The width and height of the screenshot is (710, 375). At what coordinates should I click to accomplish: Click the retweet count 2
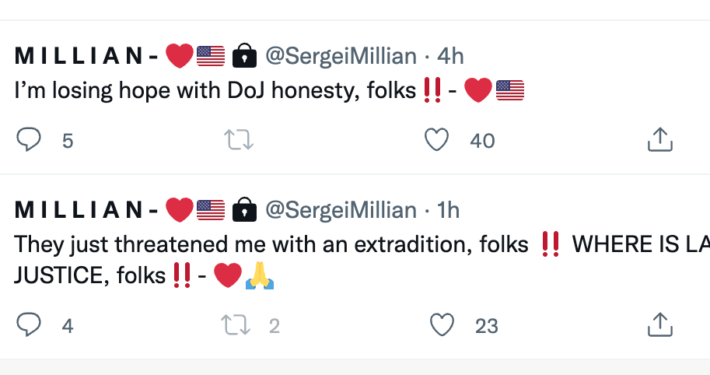pyautogui.click(x=274, y=326)
